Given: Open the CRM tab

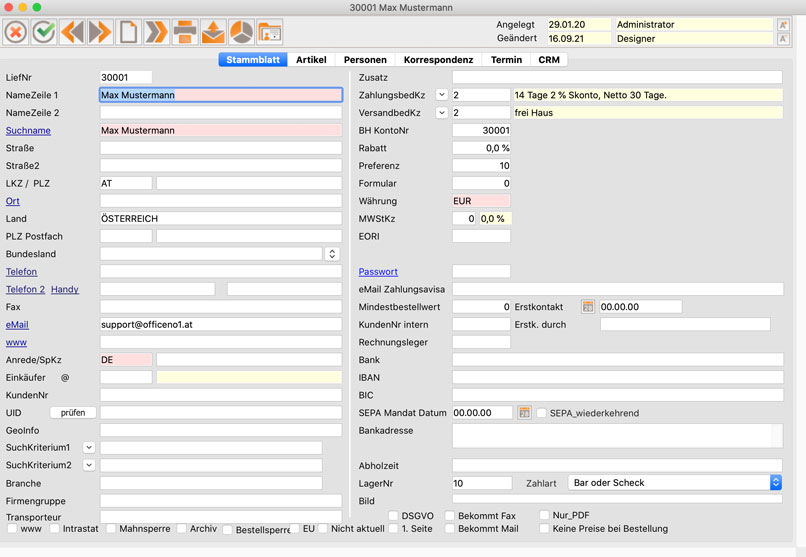Looking at the screenshot, I should (549, 60).
